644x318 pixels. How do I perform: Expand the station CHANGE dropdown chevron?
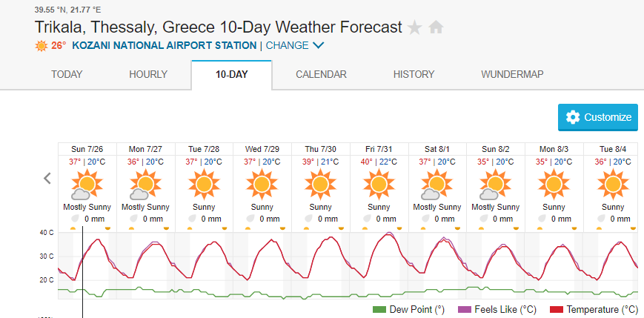tap(319, 46)
